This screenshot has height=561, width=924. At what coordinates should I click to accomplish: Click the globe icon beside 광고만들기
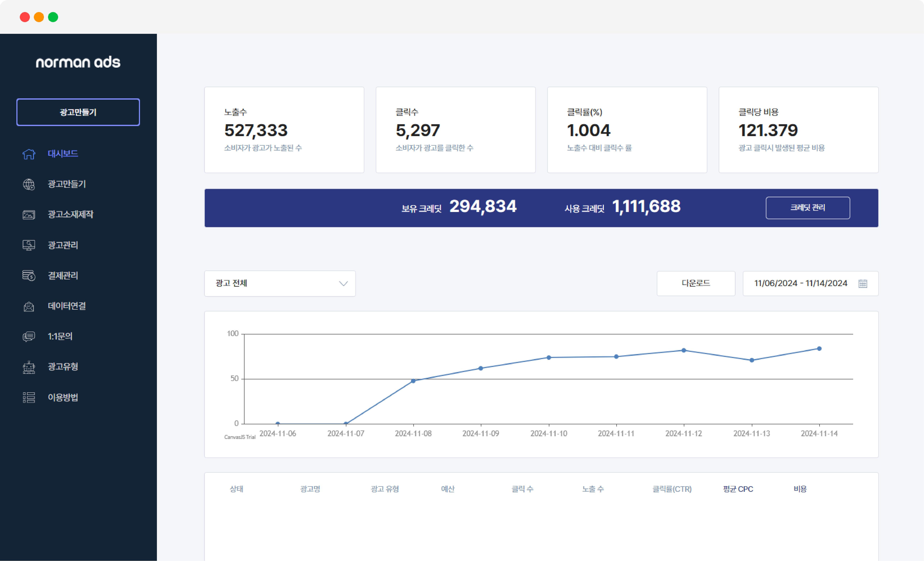(x=29, y=184)
